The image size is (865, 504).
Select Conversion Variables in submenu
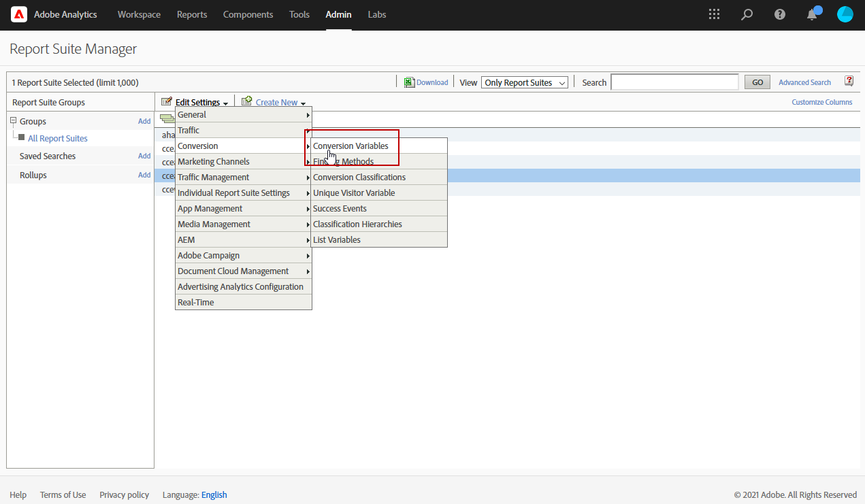(379, 146)
